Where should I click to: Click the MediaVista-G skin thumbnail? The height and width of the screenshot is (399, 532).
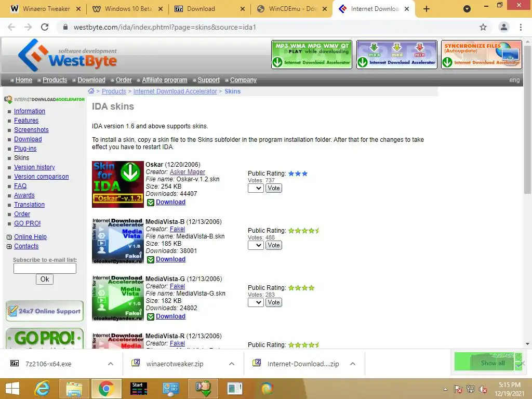118,298
